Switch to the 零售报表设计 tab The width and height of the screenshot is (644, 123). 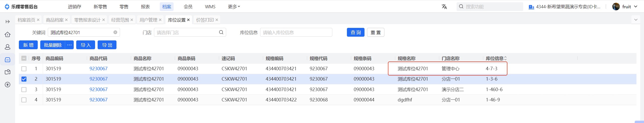click(x=87, y=20)
